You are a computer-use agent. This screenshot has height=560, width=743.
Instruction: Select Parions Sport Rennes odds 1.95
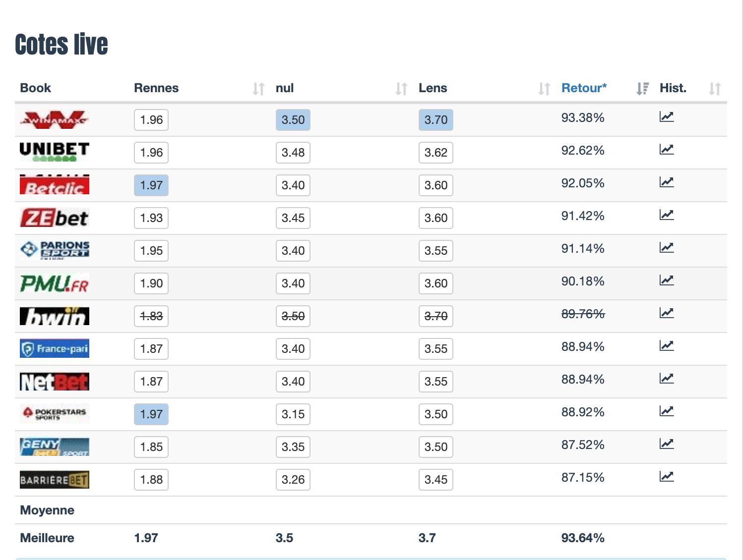click(151, 251)
